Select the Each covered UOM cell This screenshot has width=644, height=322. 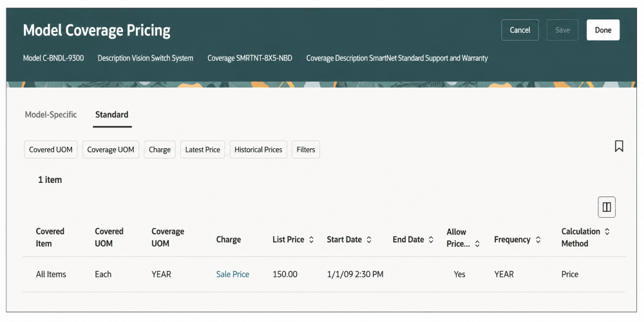click(x=103, y=274)
